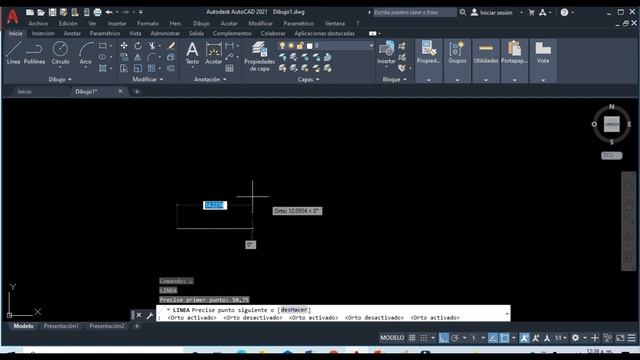The width and height of the screenshot is (640, 360).
Task: Activate the Rotate tool
Action: coord(138,46)
